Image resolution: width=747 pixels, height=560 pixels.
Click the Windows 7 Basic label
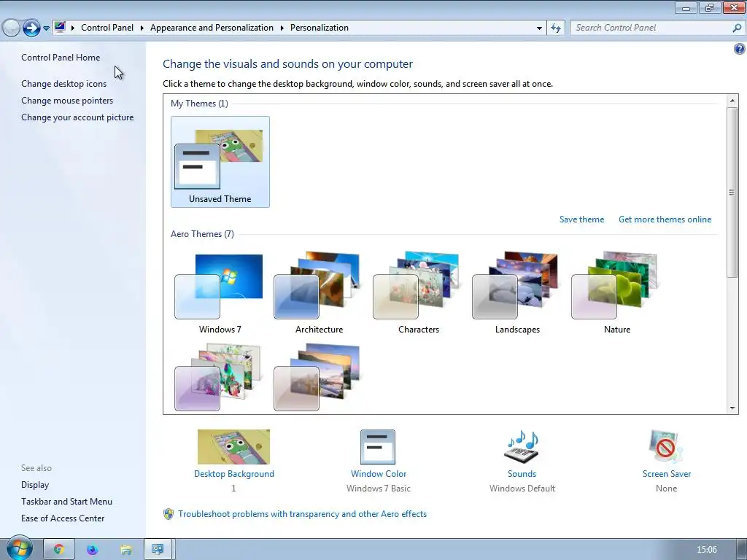click(x=379, y=488)
